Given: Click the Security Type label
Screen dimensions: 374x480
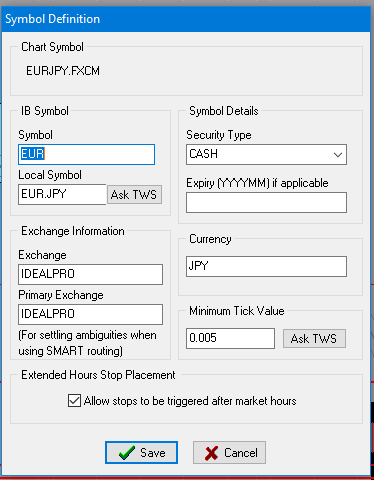Looking at the screenshot, I should pos(219,135).
